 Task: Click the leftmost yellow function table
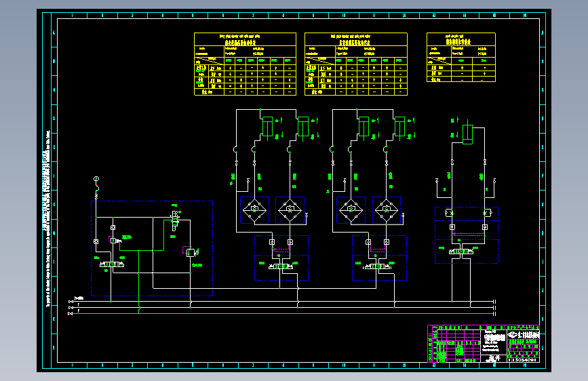(246, 64)
